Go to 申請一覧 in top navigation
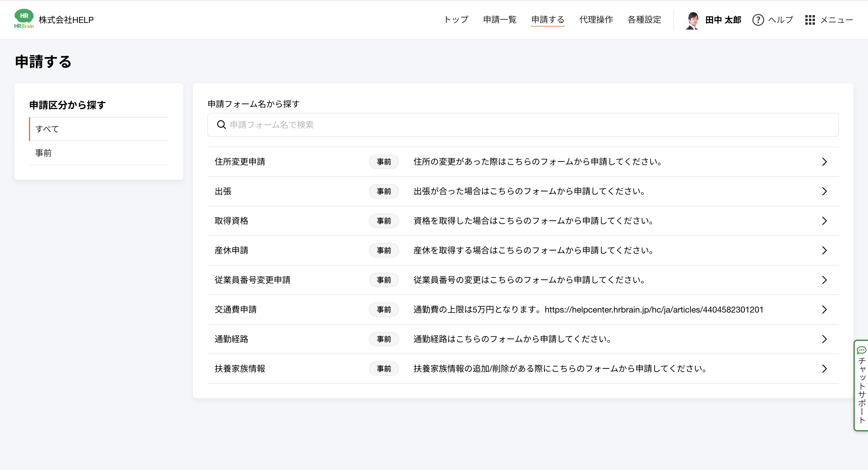 (499, 20)
